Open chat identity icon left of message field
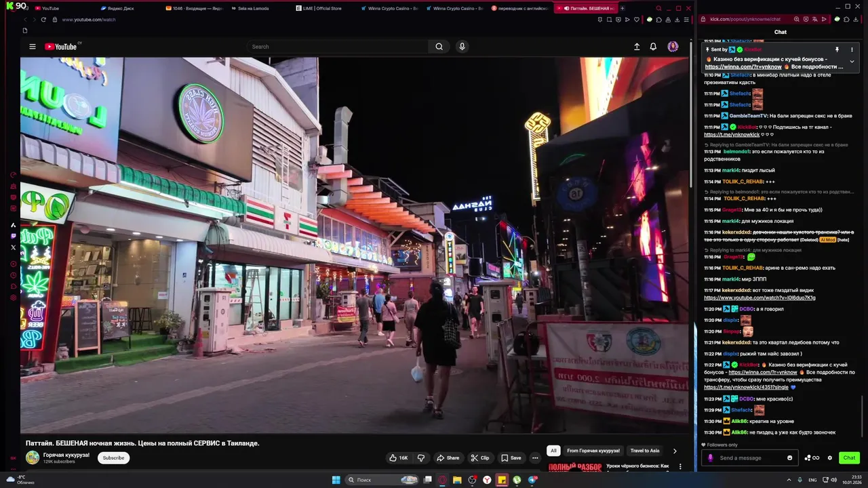 pos(710,457)
